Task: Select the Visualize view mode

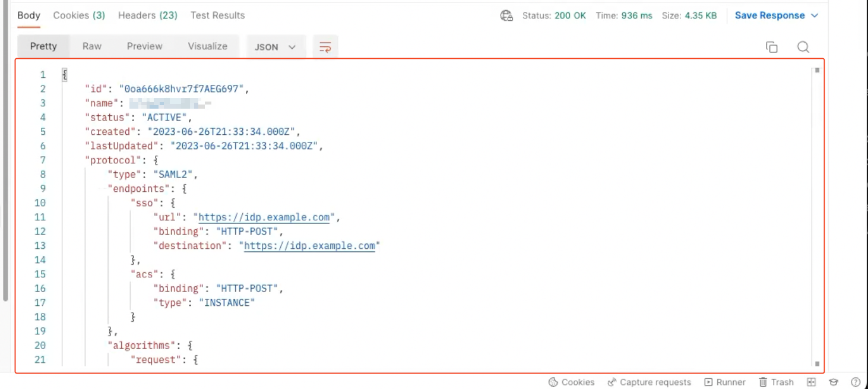Action: (207, 46)
